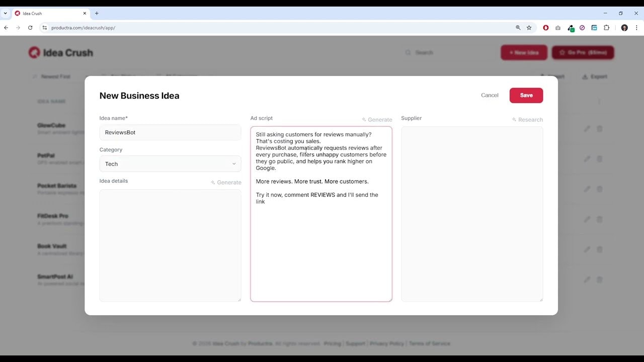Edit the GlowCube idea pencil icon
Viewport: 644px width, 362px height.
(587, 129)
